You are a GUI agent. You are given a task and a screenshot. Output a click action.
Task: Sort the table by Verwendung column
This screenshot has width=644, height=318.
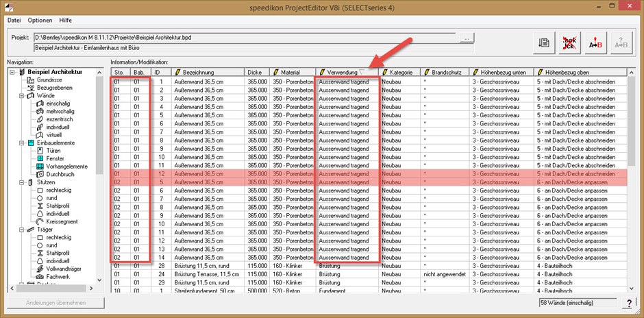(x=347, y=73)
